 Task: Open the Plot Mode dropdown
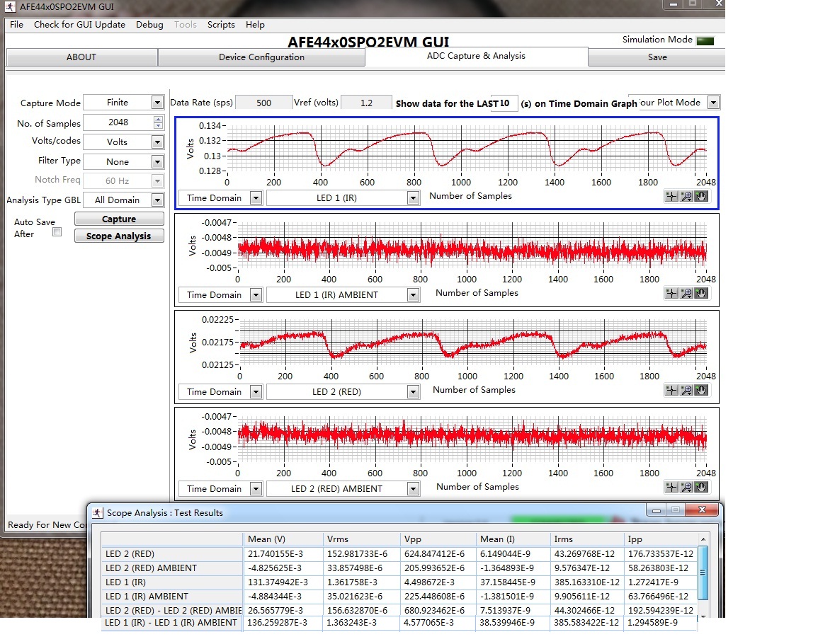click(713, 102)
